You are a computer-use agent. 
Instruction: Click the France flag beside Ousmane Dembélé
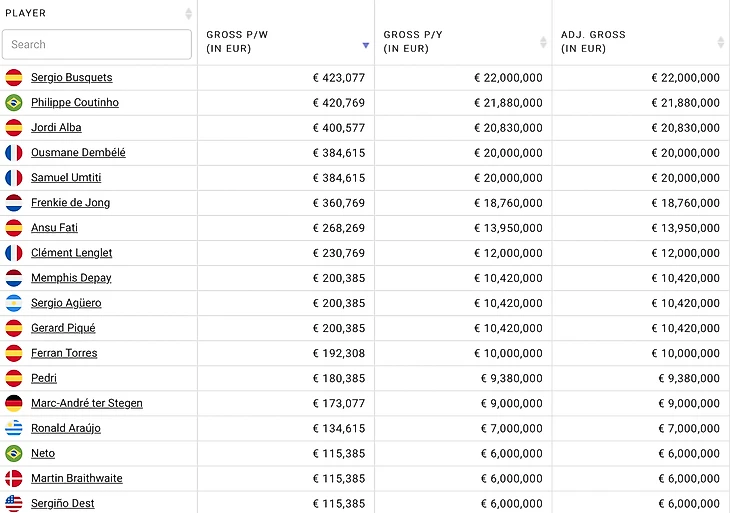(x=14, y=153)
